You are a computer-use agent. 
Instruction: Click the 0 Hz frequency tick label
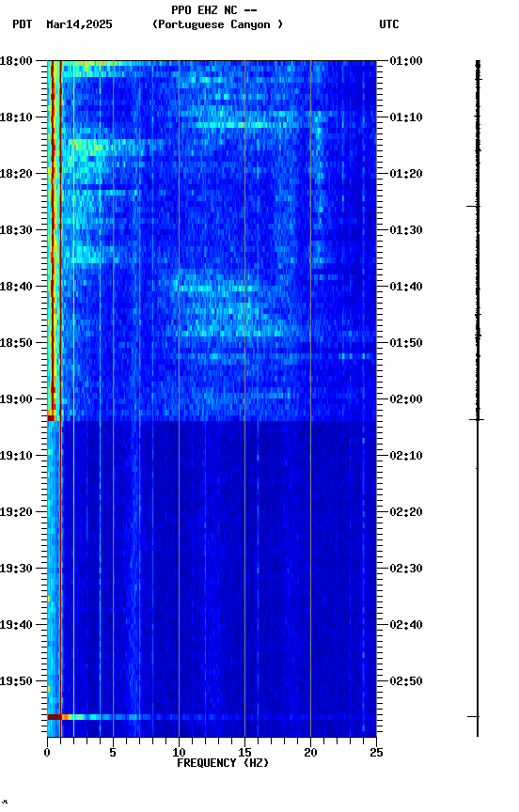coord(48,753)
